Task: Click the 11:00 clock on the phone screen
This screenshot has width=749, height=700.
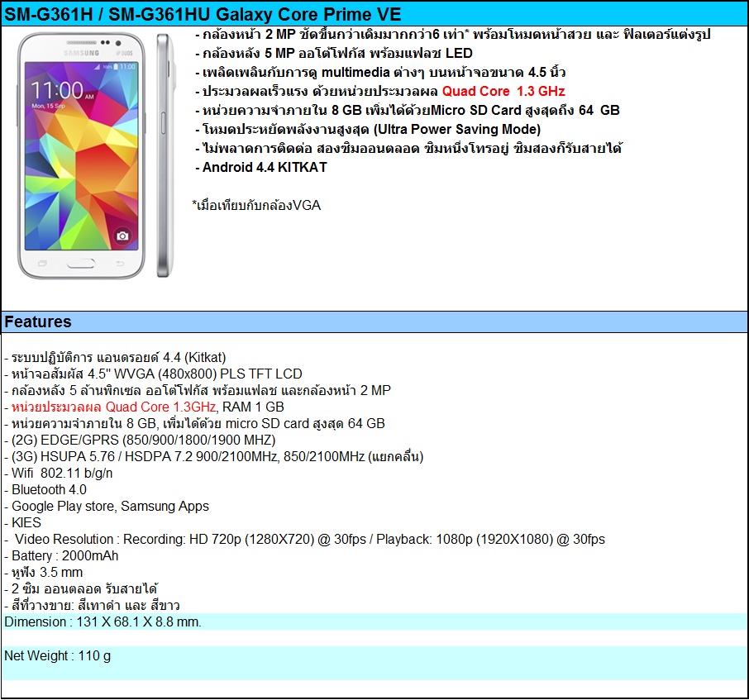Action: pyautogui.click(x=57, y=90)
